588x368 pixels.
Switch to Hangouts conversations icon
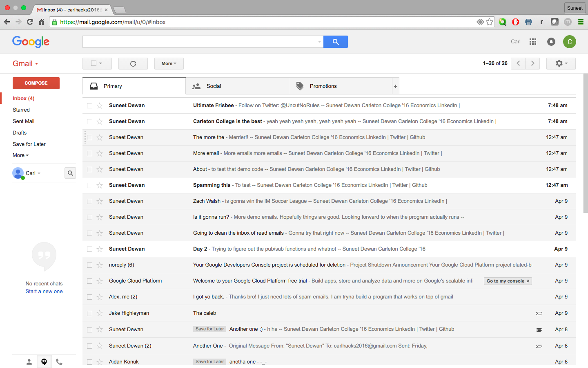point(44,362)
